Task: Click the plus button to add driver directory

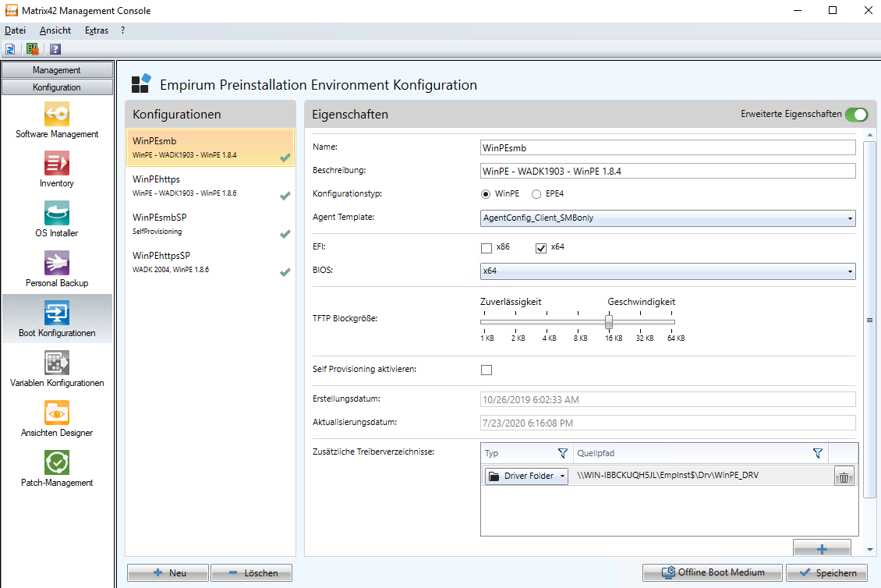Action: click(822, 549)
